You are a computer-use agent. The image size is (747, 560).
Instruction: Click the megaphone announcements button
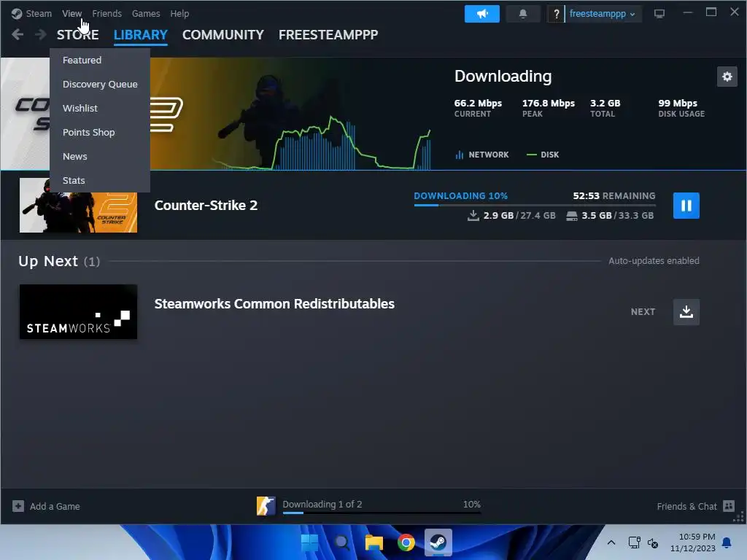point(482,14)
